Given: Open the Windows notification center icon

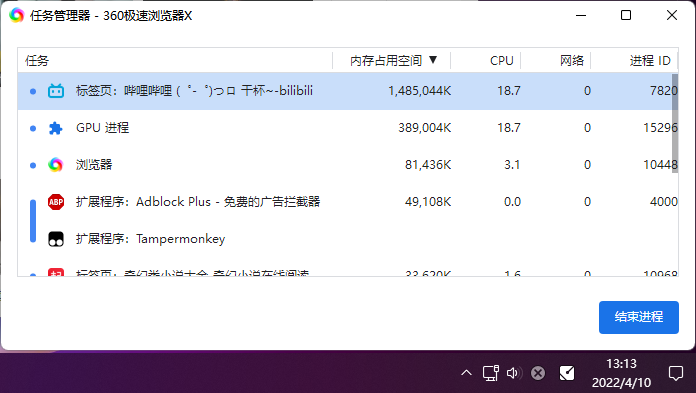Looking at the screenshot, I should (x=676, y=373).
